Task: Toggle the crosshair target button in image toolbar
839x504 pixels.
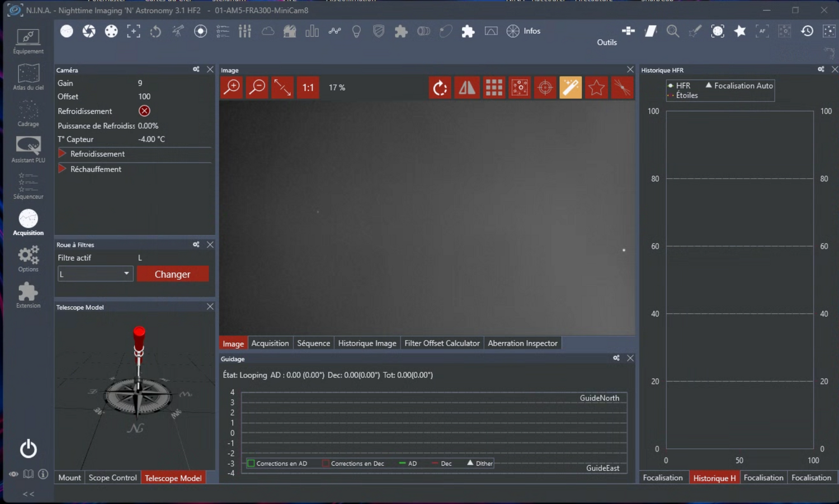Action: coord(545,87)
